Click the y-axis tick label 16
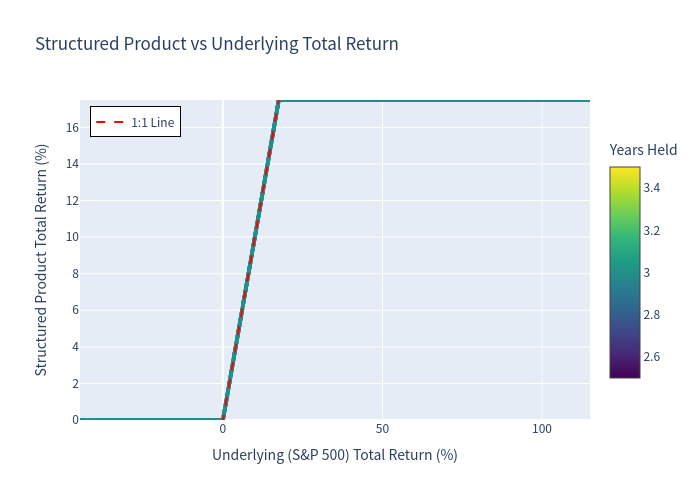Viewport: 700px width, 500px height. coord(72,128)
